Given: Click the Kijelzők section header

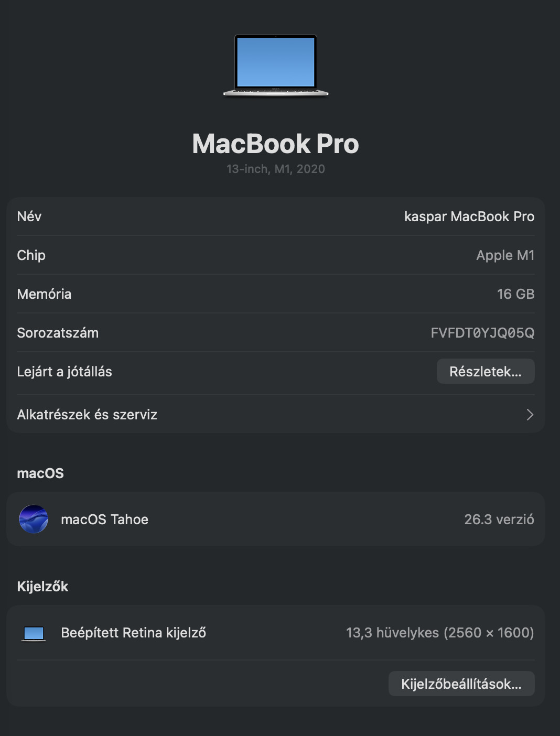Looking at the screenshot, I should (x=43, y=586).
